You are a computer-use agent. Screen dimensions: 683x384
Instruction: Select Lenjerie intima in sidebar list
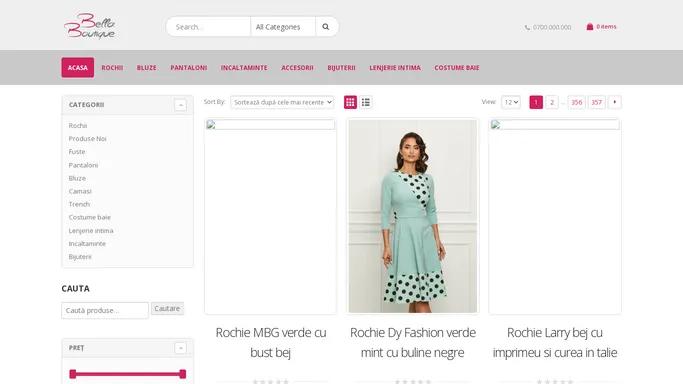click(x=91, y=230)
